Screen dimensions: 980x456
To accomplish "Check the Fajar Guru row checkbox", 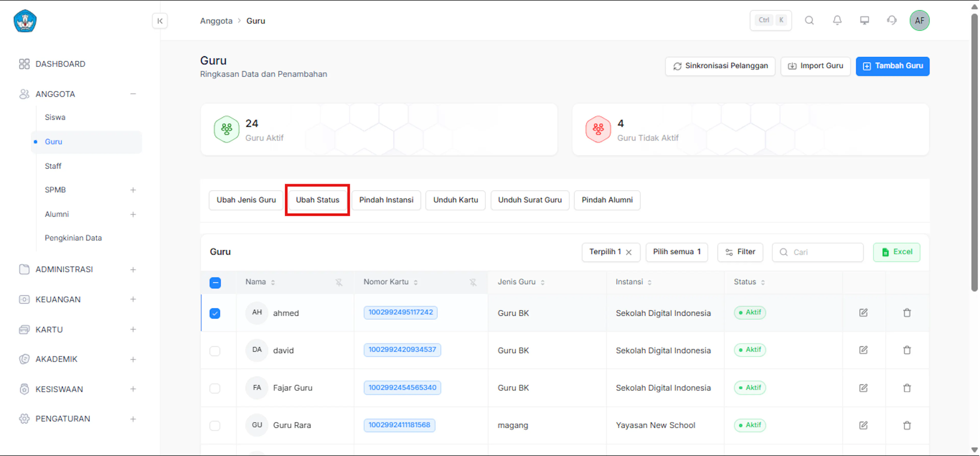I will coord(215,388).
